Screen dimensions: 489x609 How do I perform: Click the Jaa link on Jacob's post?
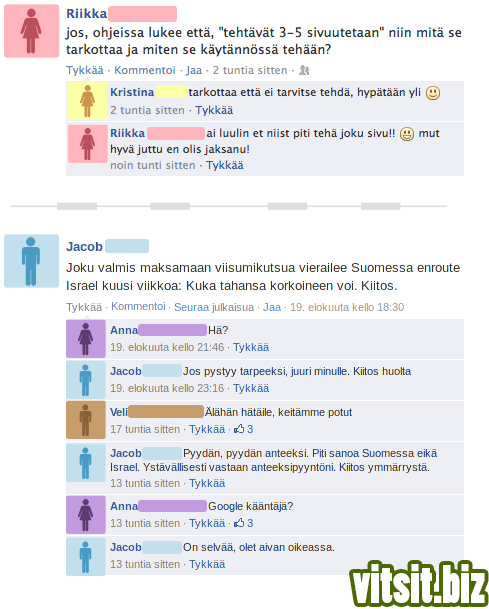(272, 307)
